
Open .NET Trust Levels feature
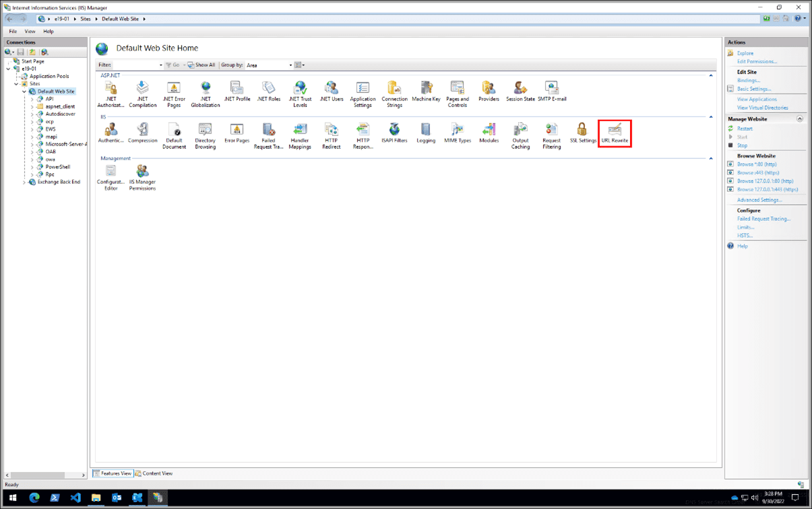tap(300, 94)
